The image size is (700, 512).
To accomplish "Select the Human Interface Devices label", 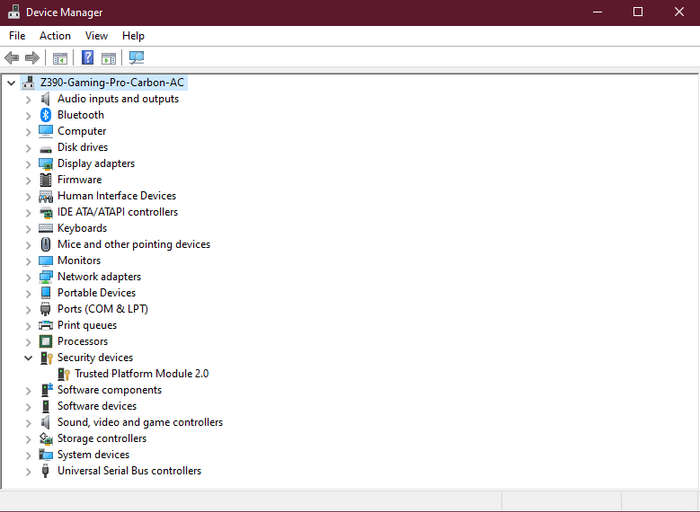I will pyautogui.click(x=117, y=196).
